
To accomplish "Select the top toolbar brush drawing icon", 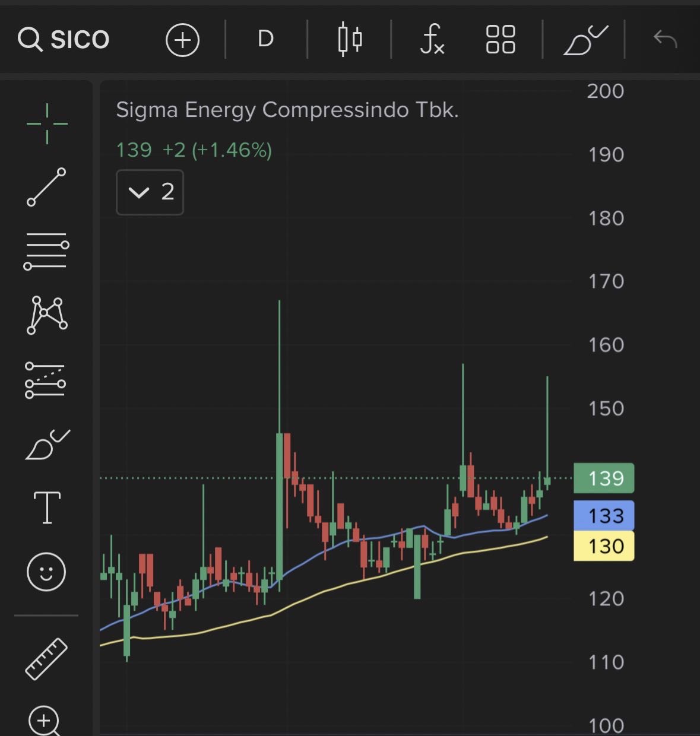I will coord(585,40).
